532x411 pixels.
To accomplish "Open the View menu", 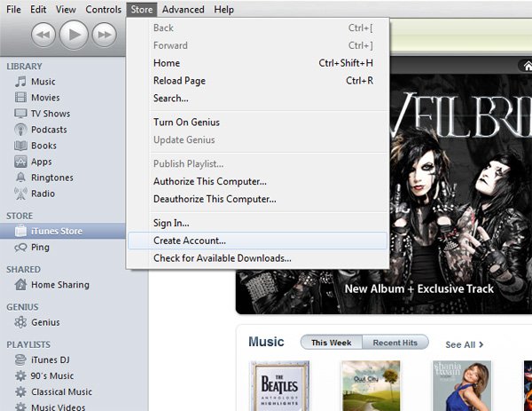I will [x=66, y=10].
